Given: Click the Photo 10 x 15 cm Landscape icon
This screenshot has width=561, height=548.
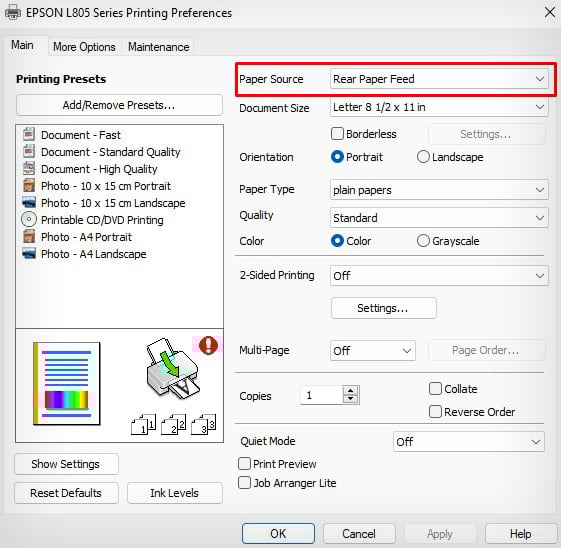Looking at the screenshot, I should [29, 202].
